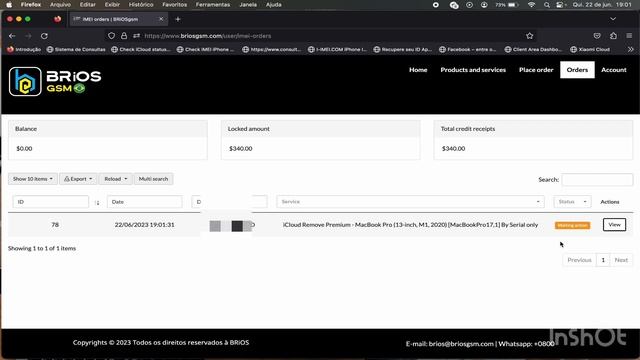Click the ID column sort arrows

click(x=97, y=202)
